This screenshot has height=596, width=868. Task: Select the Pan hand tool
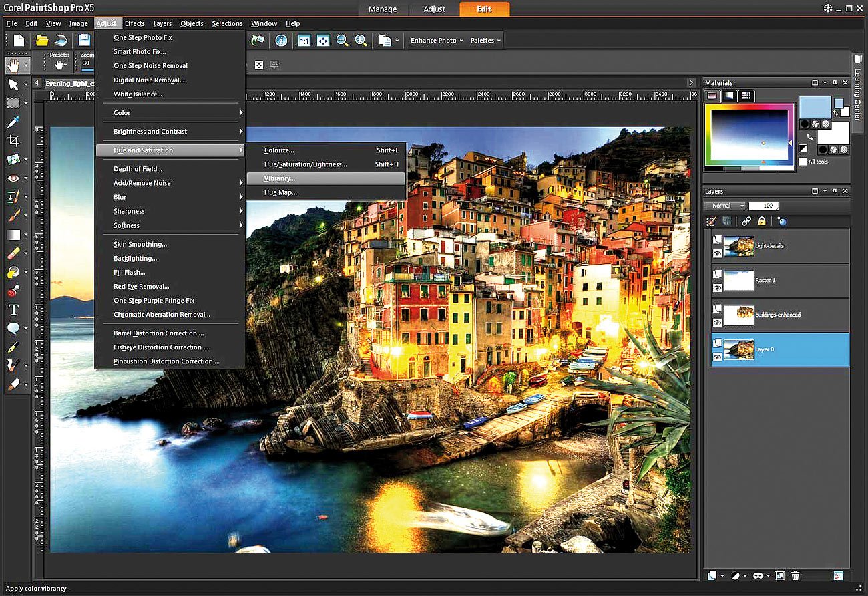13,65
